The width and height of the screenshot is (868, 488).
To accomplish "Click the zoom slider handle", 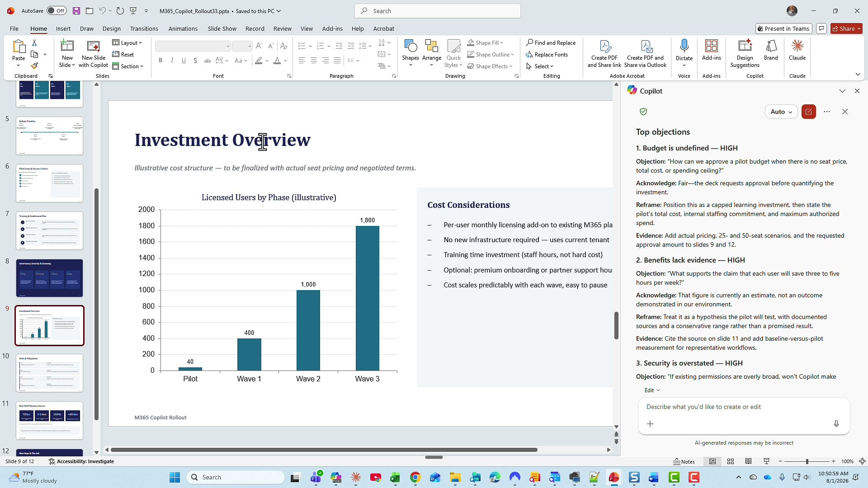I will [x=807, y=461].
